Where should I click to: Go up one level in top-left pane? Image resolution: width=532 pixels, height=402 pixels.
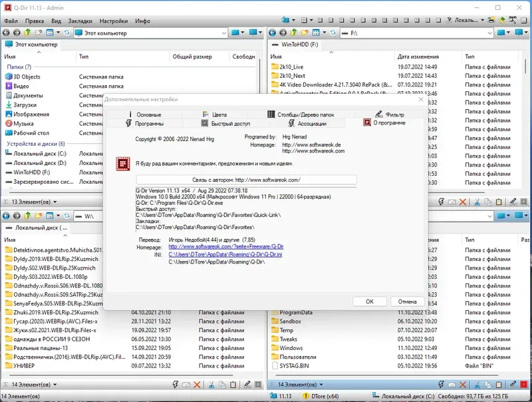27,33
